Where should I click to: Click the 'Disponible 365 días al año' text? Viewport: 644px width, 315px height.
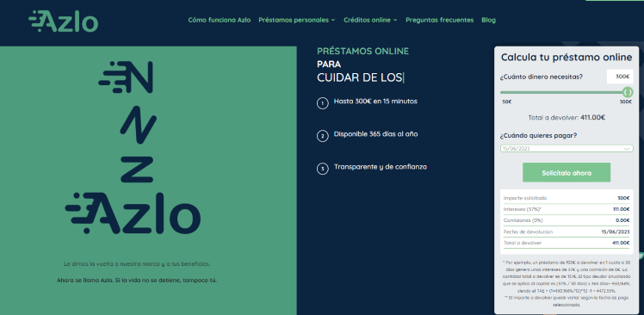[375, 134]
